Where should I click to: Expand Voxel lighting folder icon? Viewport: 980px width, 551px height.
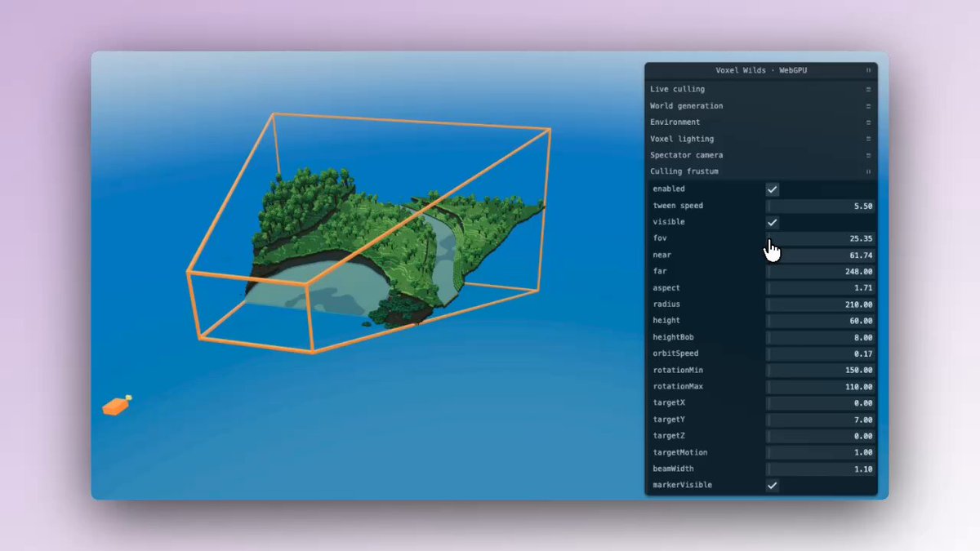point(868,139)
